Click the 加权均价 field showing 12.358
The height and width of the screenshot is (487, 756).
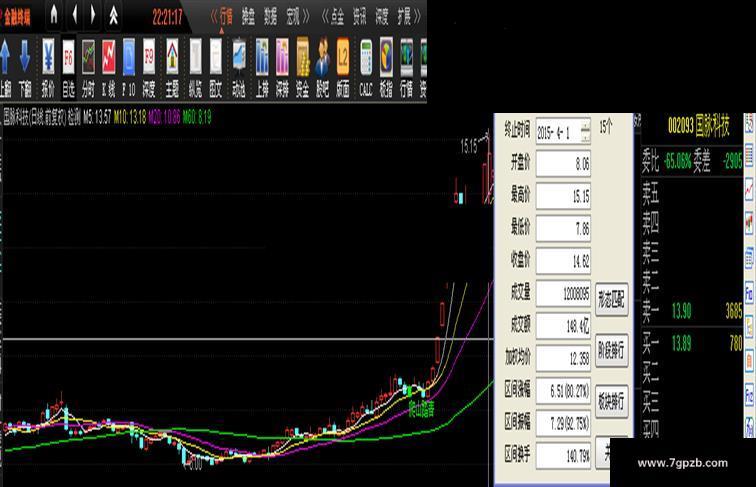pyautogui.click(x=563, y=358)
